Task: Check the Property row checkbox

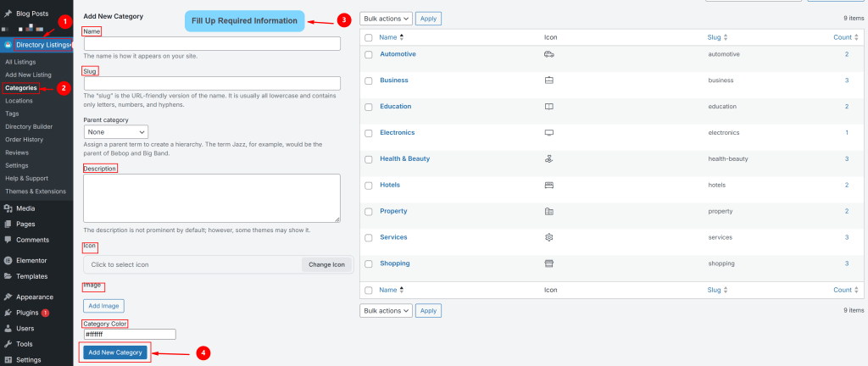Action: [x=369, y=212]
